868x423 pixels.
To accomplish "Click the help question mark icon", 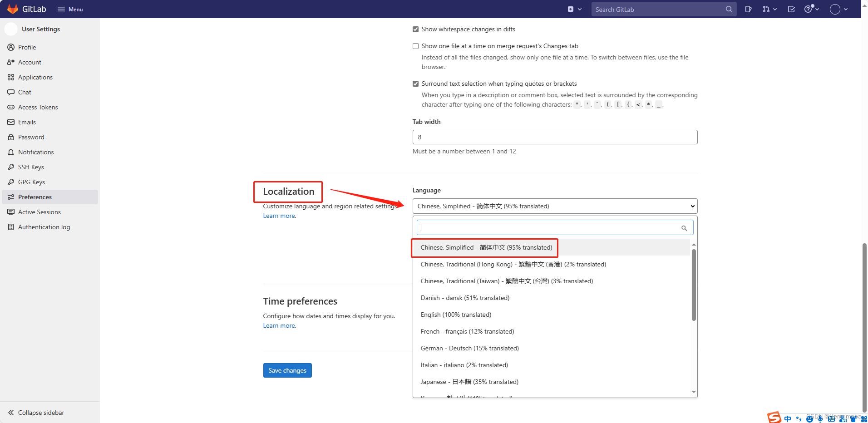I will (x=811, y=9).
